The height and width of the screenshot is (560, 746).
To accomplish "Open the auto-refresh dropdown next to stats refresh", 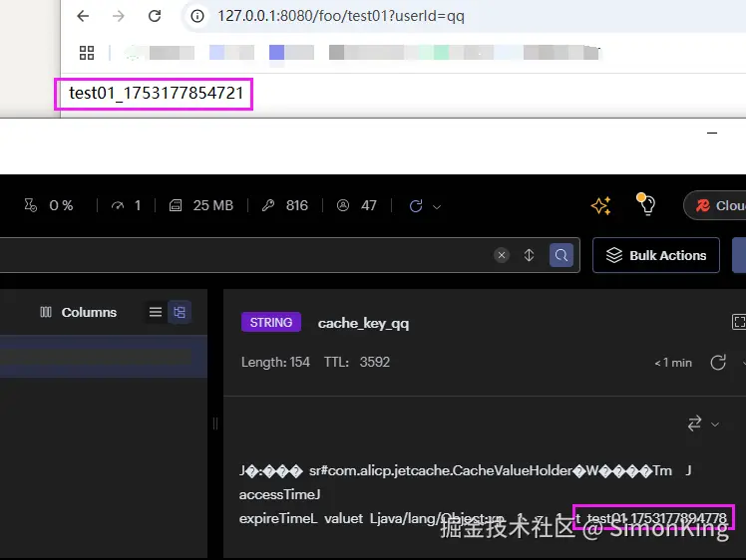I will pyautogui.click(x=437, y=207).
